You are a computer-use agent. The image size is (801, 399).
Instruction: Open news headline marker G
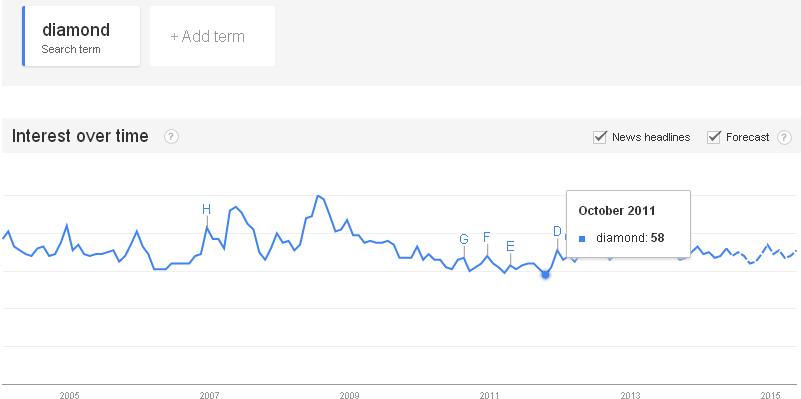(464, 239)
